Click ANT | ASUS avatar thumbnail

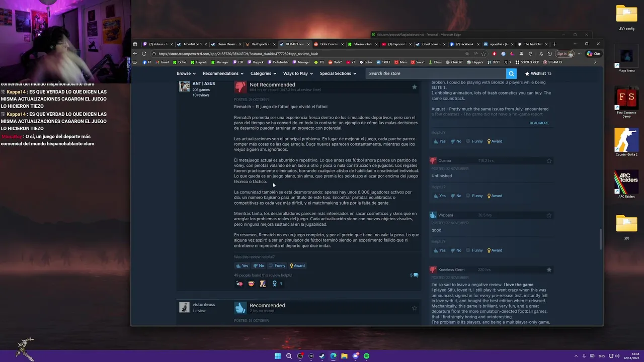[184, 86]
